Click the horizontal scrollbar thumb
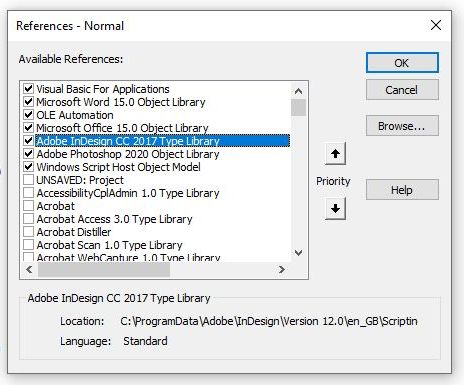The height and width of the screenshot is (385, 464). click(104, 269)
